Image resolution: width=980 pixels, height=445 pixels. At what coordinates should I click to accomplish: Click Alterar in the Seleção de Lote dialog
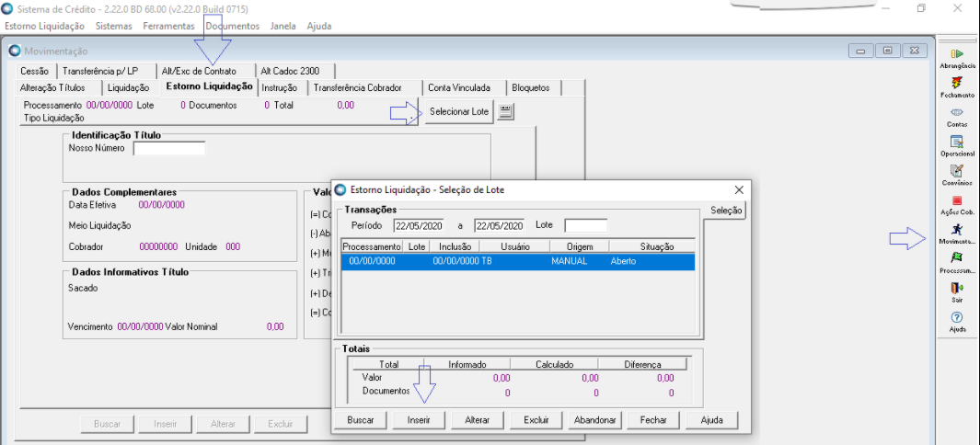coord(478,420)
